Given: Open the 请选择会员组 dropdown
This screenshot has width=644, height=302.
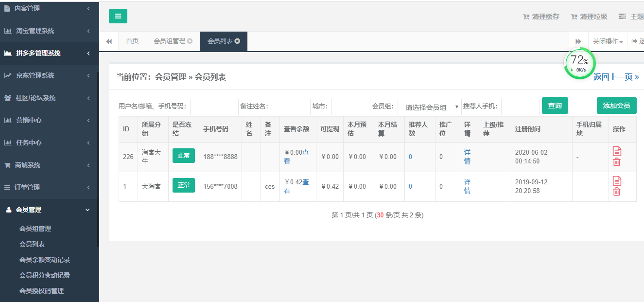Looking at the screenshot, I should 429,107.
